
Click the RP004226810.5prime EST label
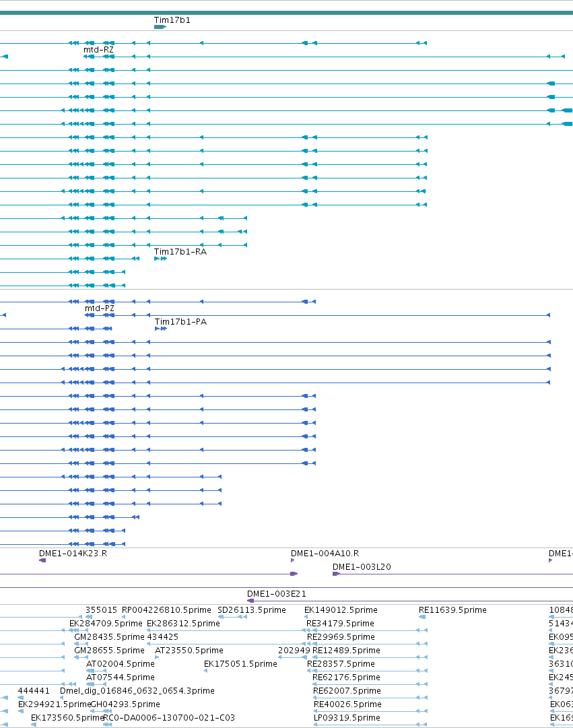click(166, 610)
